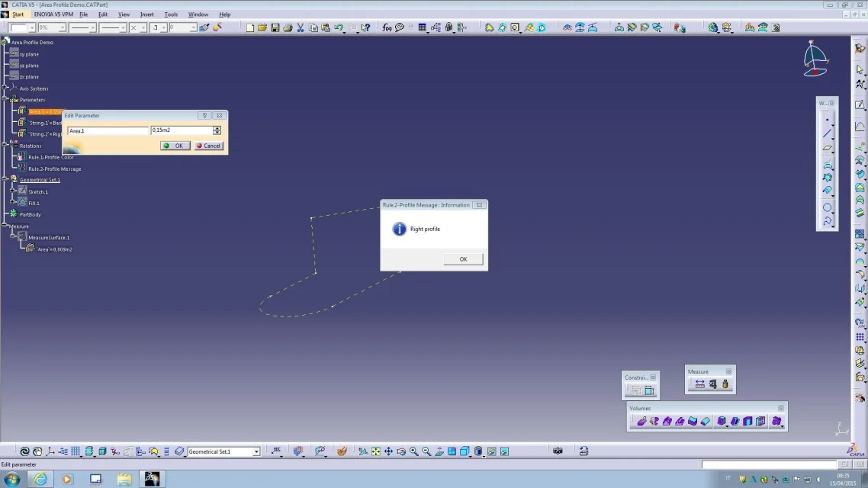Open the Start menu in CATIA
Viewport: 868px width, 488px height.
[x=18, y=14]
